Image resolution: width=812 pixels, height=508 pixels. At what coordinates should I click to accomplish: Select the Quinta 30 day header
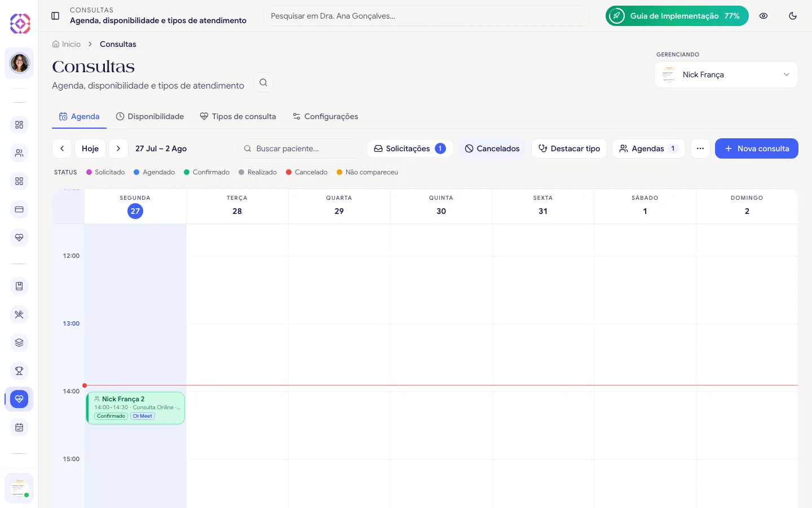point(441,207)
